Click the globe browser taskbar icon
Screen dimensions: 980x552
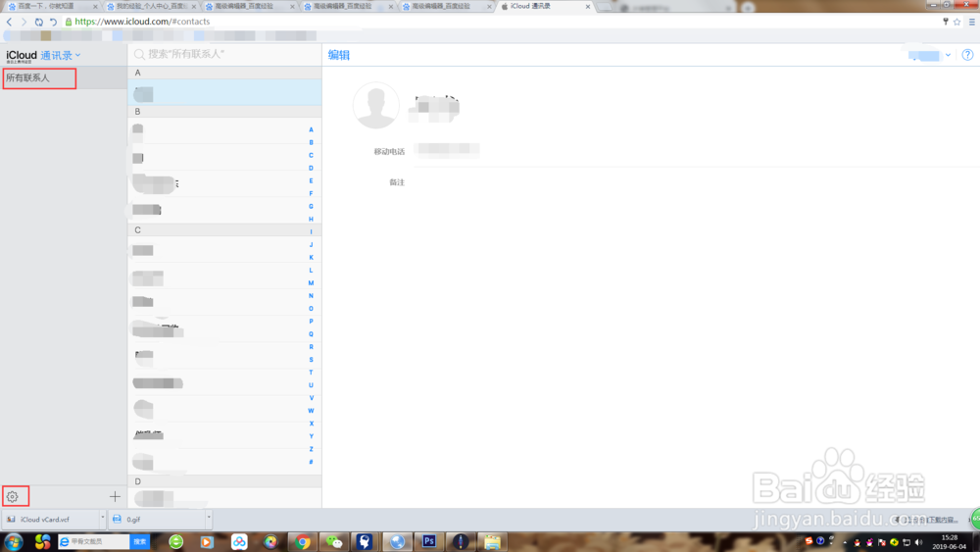coord(397,541)
